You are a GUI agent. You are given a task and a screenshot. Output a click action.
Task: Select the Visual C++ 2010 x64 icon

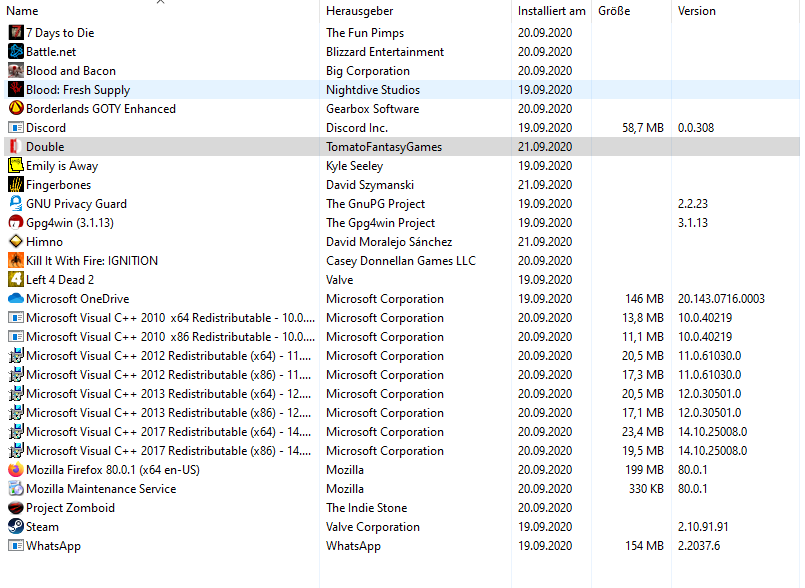point(16,318)
